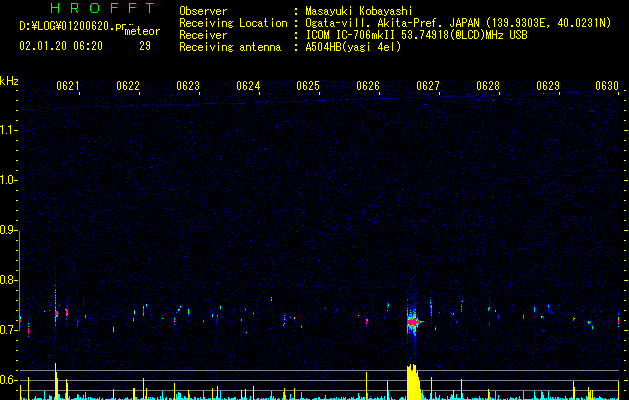629x400 pixels.
Task: Click the 0627 time marker
Action: point(428,86)
